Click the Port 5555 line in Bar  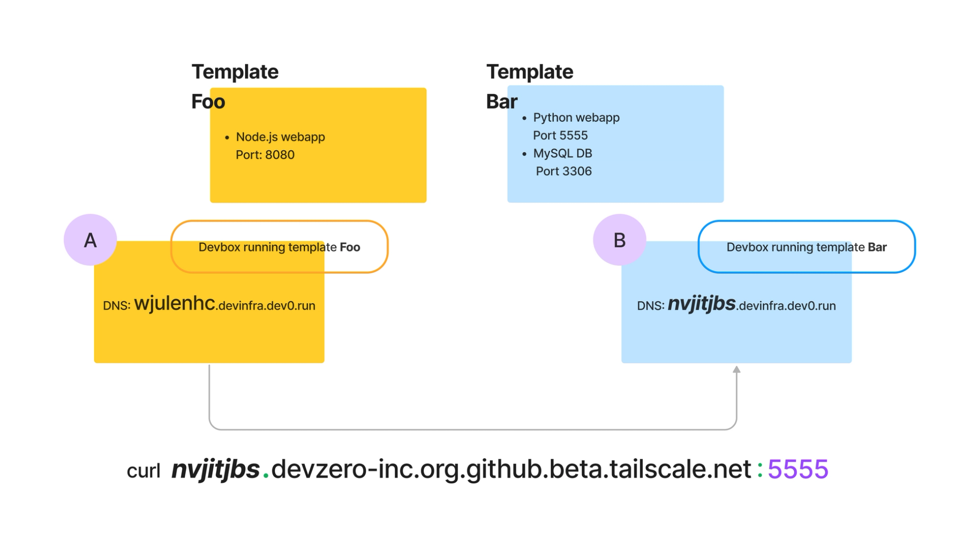coord(560,135)
